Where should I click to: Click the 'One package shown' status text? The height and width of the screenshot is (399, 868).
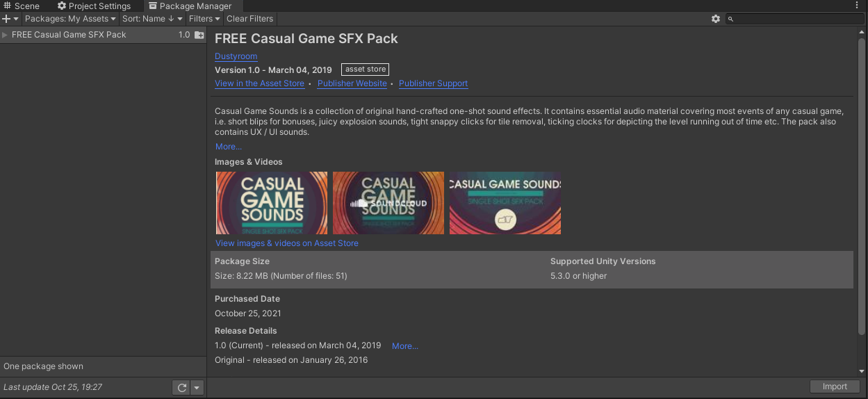tap(43, 366)
